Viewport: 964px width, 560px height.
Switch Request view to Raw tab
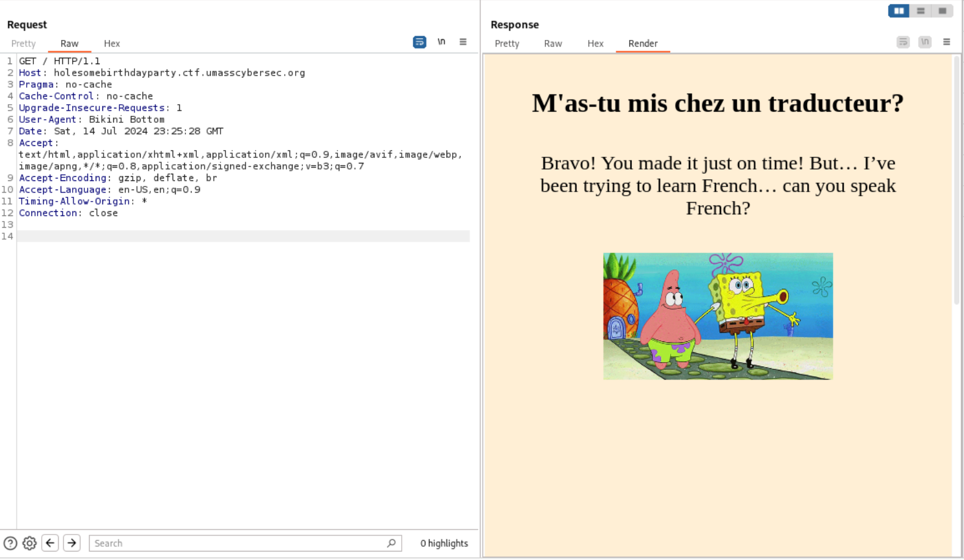tap(70, 44)
